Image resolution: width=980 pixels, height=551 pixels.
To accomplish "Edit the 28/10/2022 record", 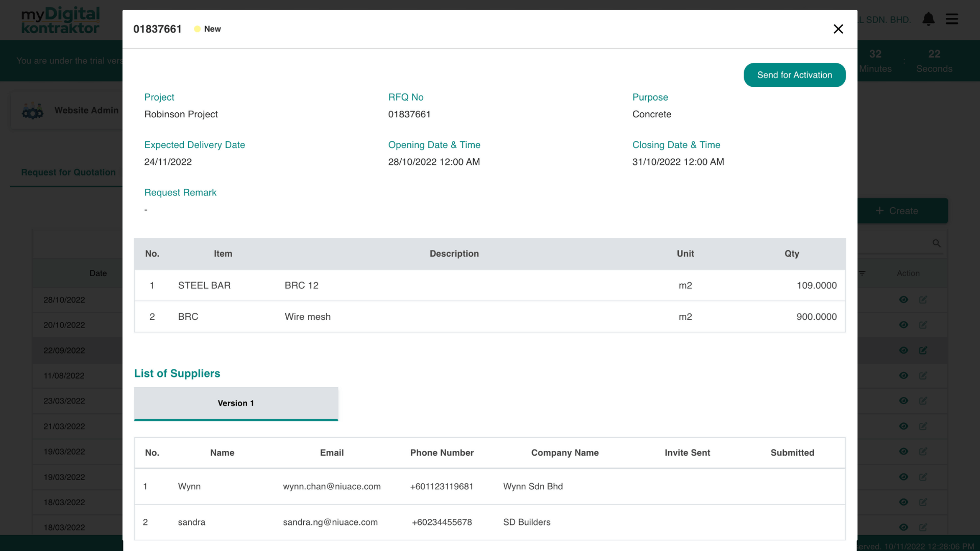I will click(923, 299).
